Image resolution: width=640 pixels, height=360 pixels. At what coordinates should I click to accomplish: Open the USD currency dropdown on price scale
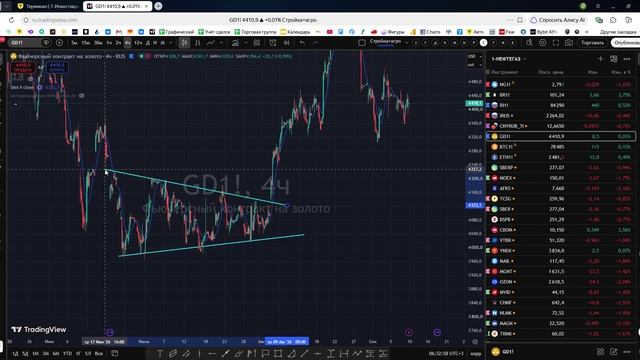click(x=474, y=56)
